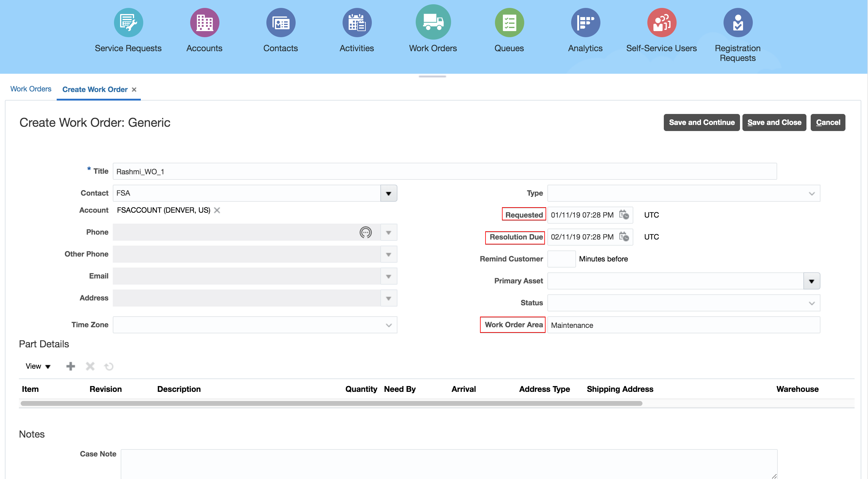Click the Save and Continue button
The width and height of the screenshot is (868, 479).
pos(702,122)
